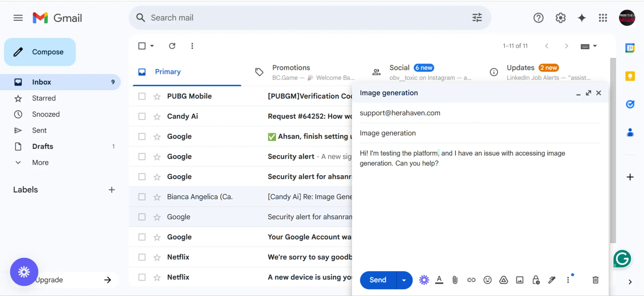Send the Image generation email
Viewport: 644px width, 296px height.
tap(378, 280)
